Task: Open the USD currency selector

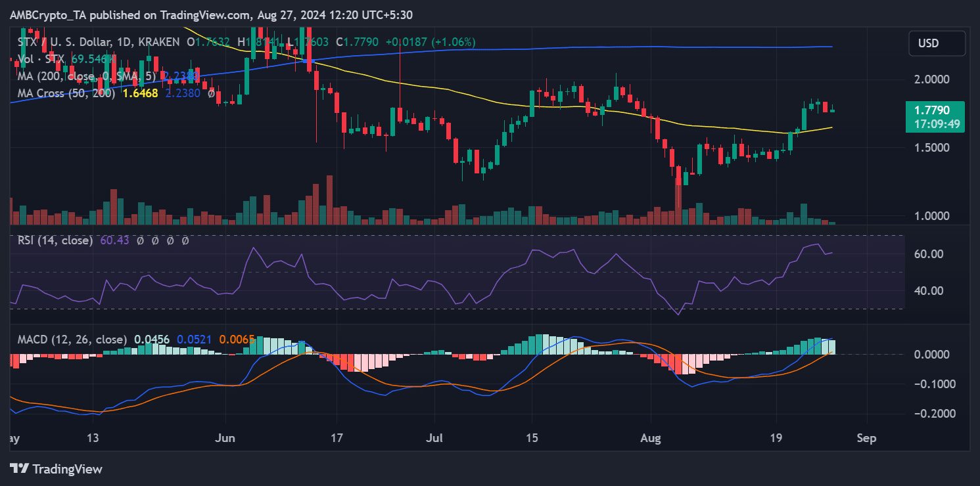Action: 937,43
